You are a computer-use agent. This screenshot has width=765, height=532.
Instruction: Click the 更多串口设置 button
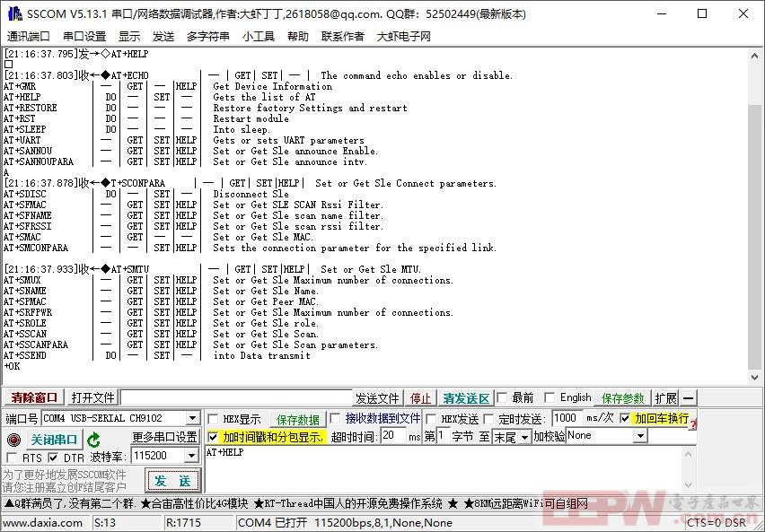[x=164, y=437]
